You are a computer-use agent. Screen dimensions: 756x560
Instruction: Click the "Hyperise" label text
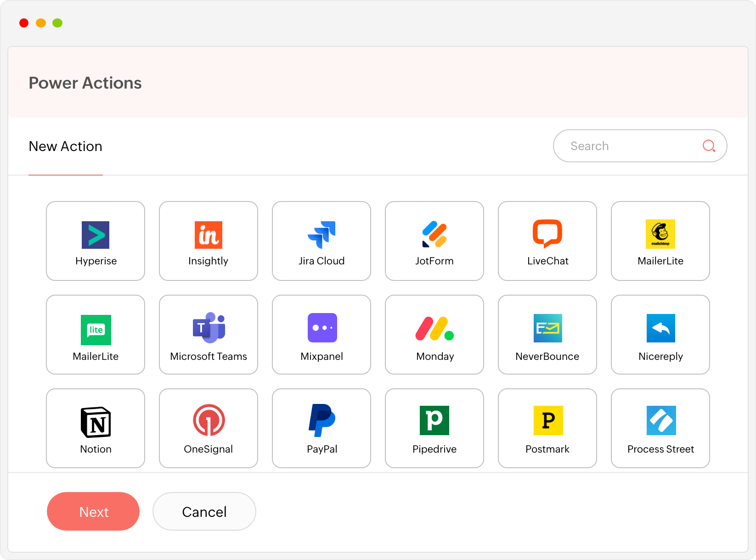[96, 261]
